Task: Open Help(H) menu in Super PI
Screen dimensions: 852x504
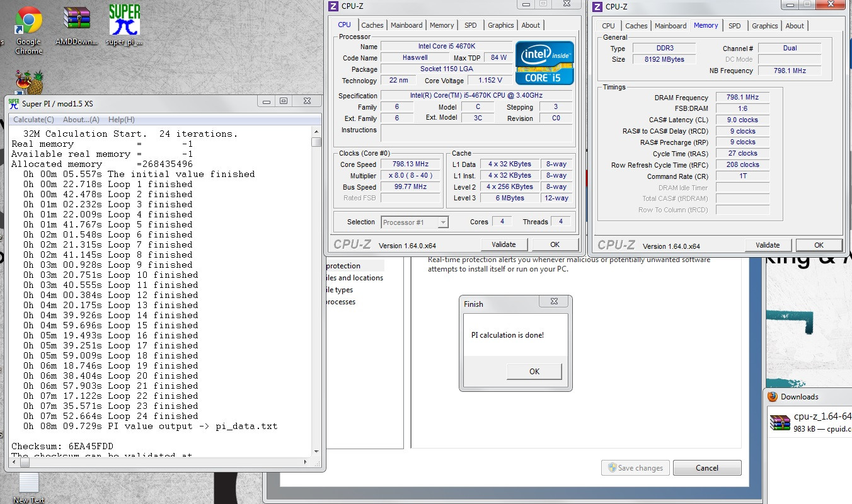Action: (122, 120)
